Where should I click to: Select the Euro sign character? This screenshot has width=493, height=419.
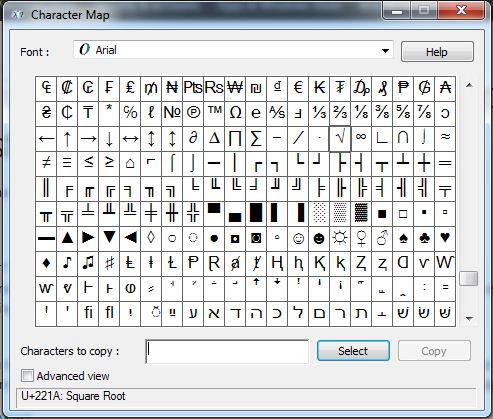(298, 89)
